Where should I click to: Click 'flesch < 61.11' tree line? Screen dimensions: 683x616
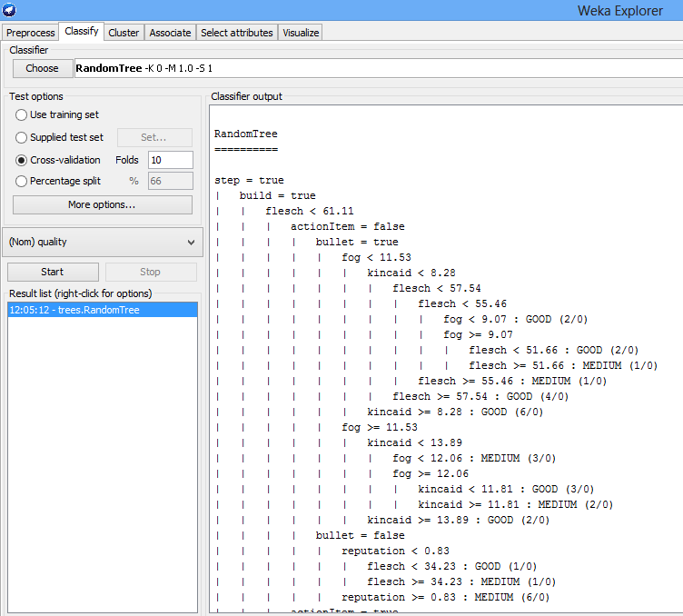310,212
